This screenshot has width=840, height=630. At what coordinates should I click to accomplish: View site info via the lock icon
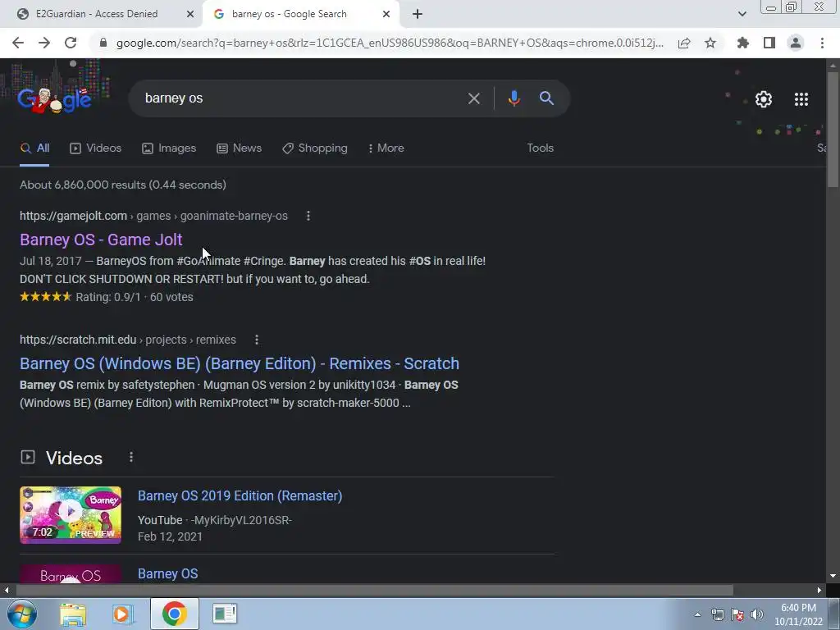coord(103,43)
